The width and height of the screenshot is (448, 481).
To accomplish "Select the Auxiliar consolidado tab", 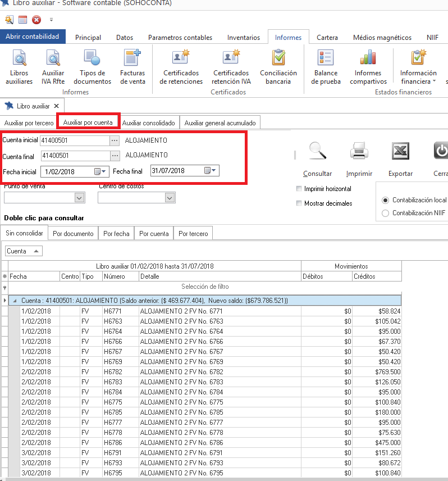I will click(x=148, y=123).
